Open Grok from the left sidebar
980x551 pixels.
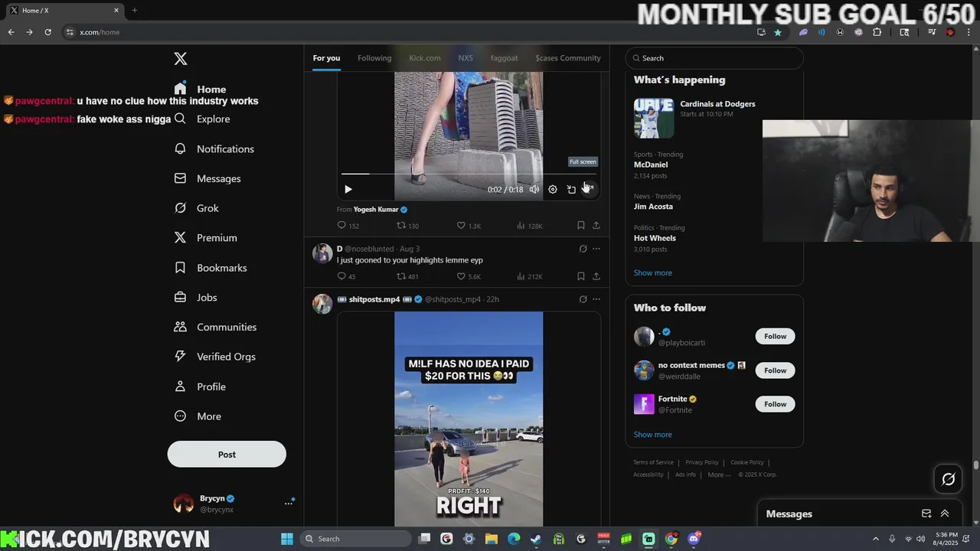click(197, 208)
